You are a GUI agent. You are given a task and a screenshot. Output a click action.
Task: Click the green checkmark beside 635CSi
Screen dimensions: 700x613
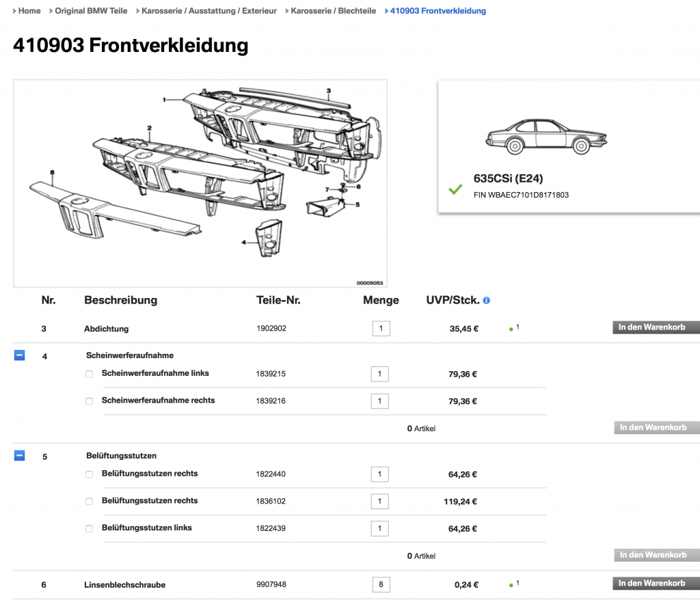pos(455,189)
